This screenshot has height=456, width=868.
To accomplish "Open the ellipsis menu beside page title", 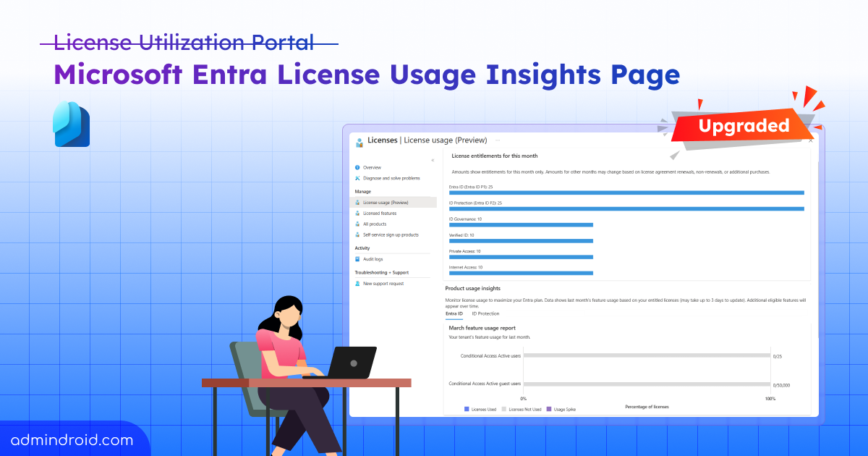I will [x=498, y=140].
